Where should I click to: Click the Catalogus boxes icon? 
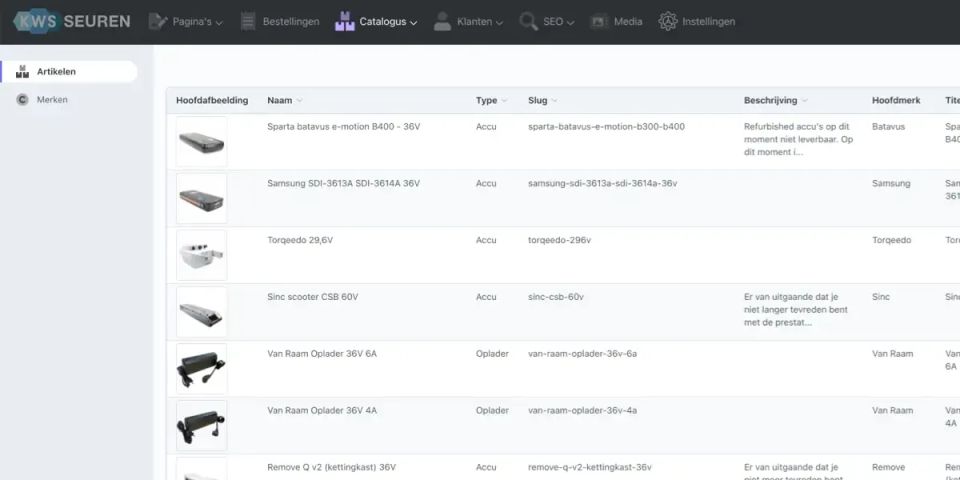pos(345,21)
